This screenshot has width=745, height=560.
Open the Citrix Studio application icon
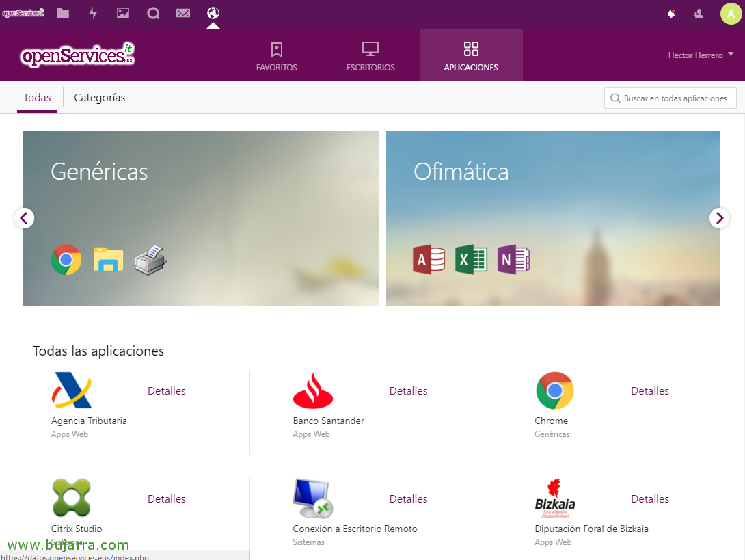tap(72, 498)
